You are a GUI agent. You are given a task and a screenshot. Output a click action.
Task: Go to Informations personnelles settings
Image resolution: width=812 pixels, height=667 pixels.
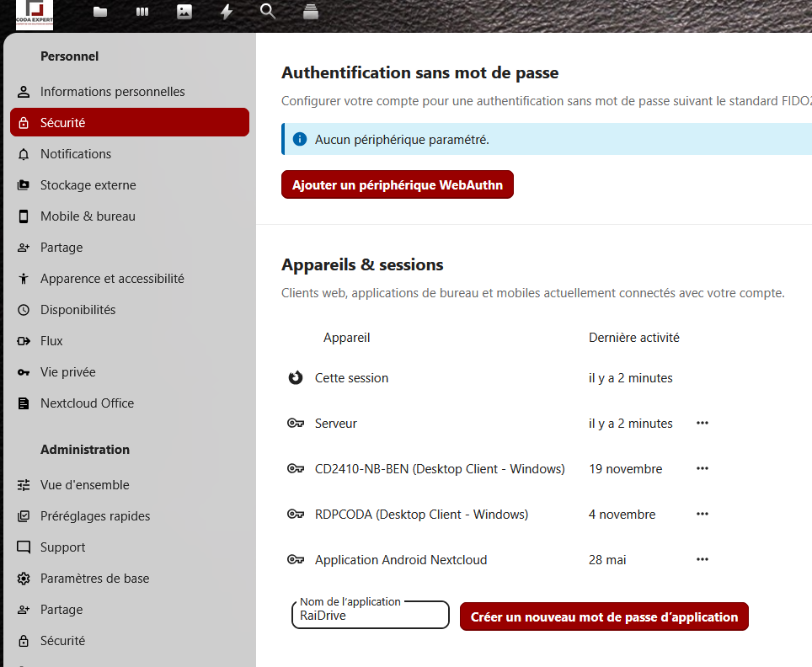pos(112,92)
